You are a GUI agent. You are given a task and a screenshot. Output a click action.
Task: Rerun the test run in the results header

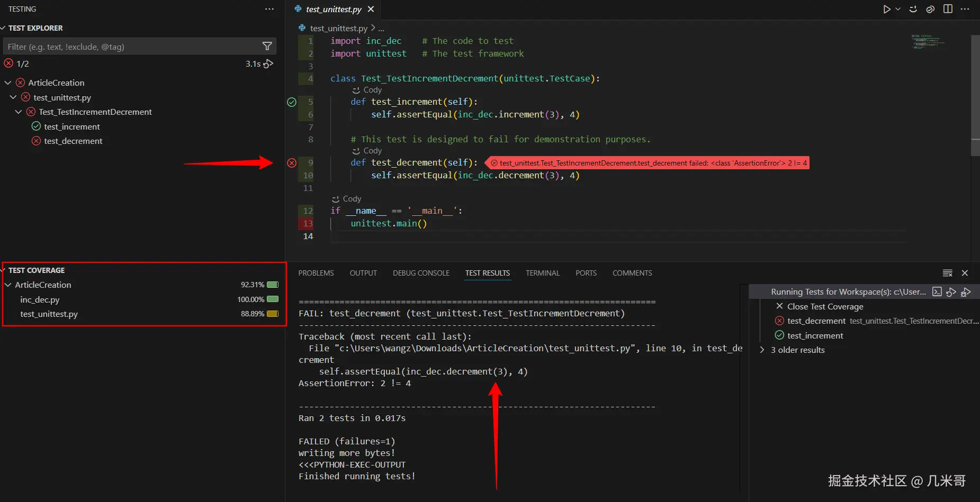pyautogui.click(x=951, y=291)
